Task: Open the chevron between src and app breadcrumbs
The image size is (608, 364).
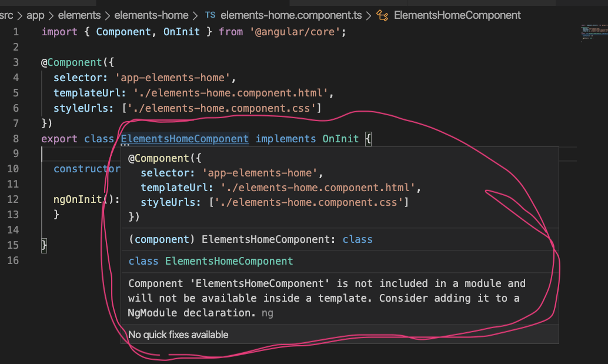Action: click(19, 15)
